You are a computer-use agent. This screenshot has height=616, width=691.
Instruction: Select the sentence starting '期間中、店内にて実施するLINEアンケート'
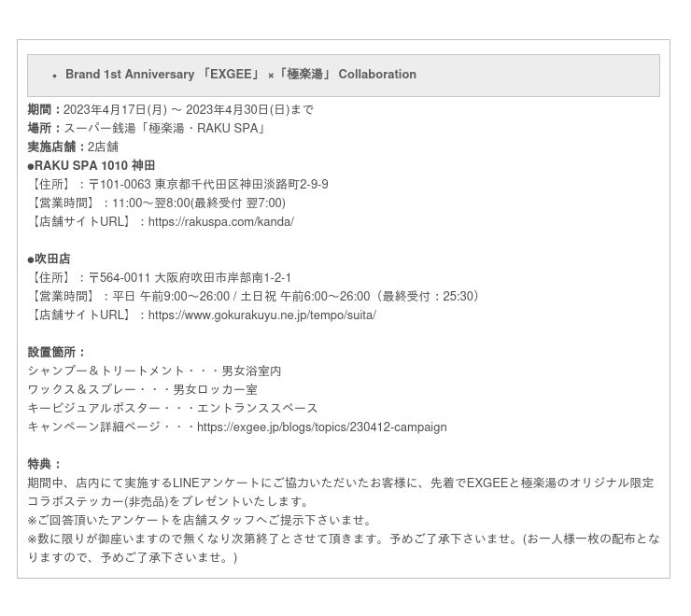click(341, 483)
